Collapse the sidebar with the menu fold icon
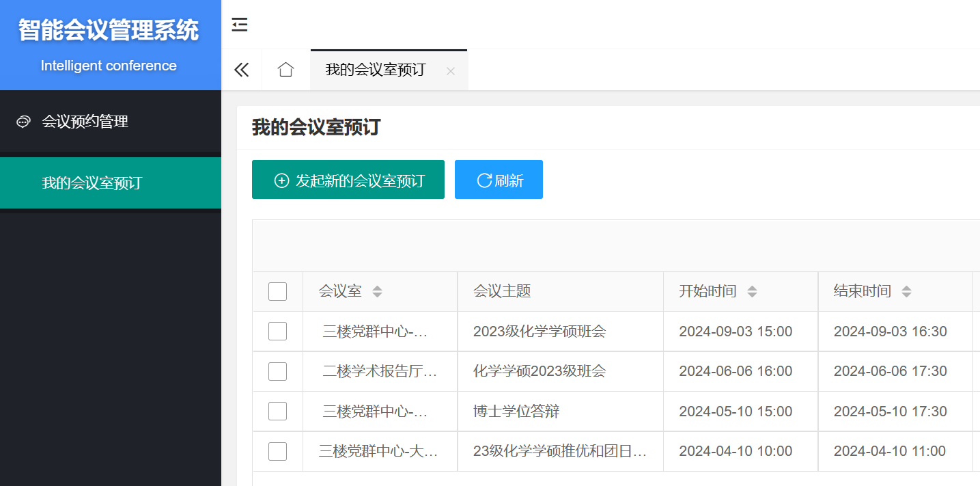980x486 pixels. (x=240, y=25)
